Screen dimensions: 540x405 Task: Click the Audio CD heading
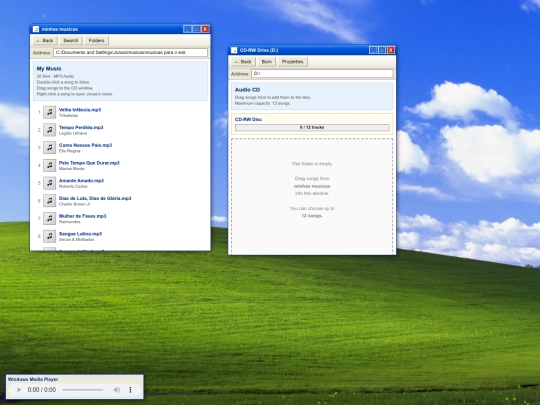pos(247,90)
